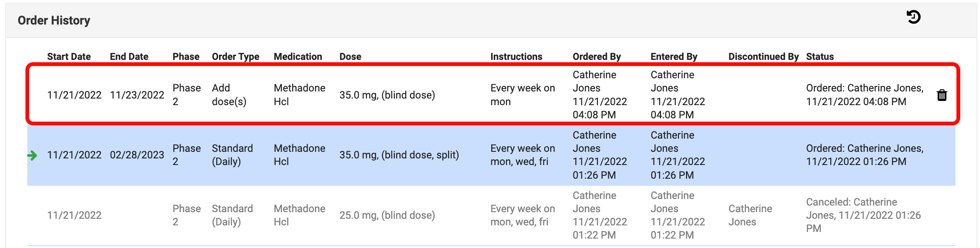
Task: Click Ordered status with 04:08 PM timestamp
Action: click(x=864, y=95)
